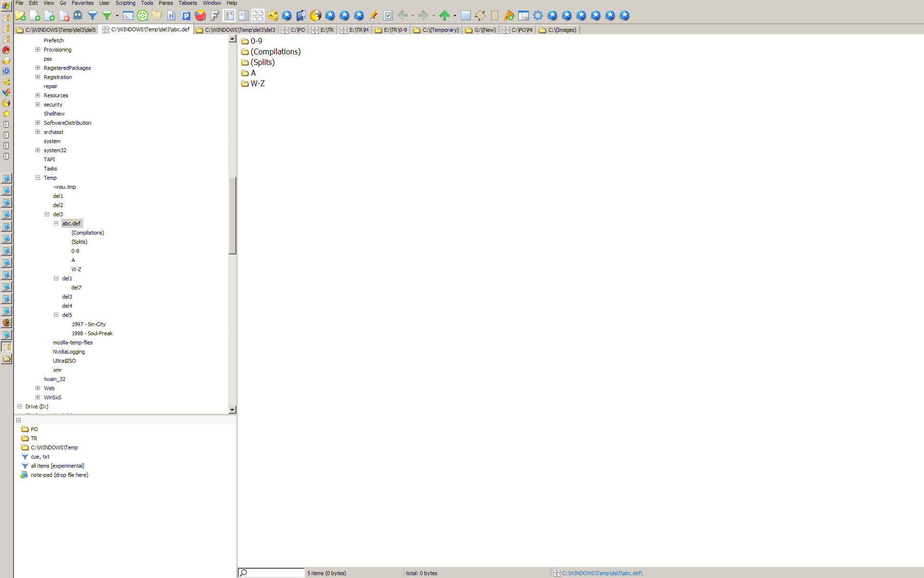
Task: Click the blue gear settings icon
Action: tap(538, 16)
